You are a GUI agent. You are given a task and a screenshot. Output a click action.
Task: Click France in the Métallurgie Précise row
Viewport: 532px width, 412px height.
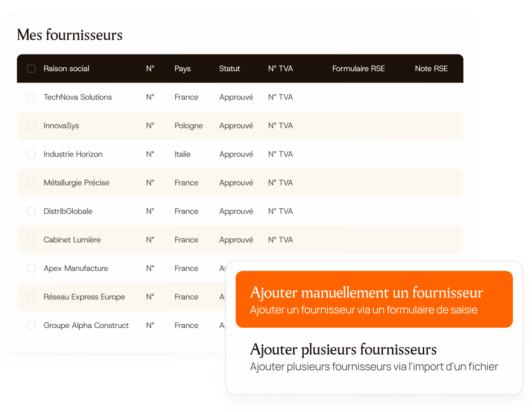[187, 183]
